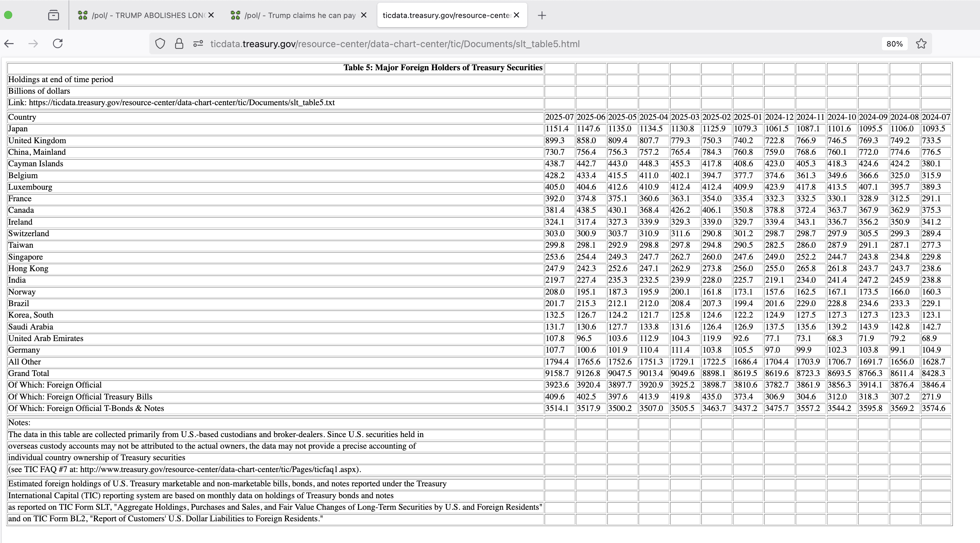Close the TRUMP ABOLISHES tab
Viewport: 980px width, 543px height.
coord(211,15)
